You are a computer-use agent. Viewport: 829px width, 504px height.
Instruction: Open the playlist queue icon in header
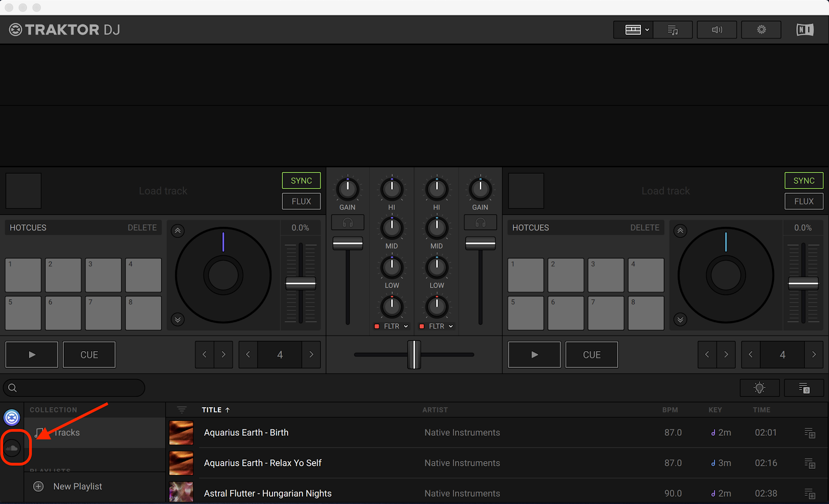tap(673, 30)
